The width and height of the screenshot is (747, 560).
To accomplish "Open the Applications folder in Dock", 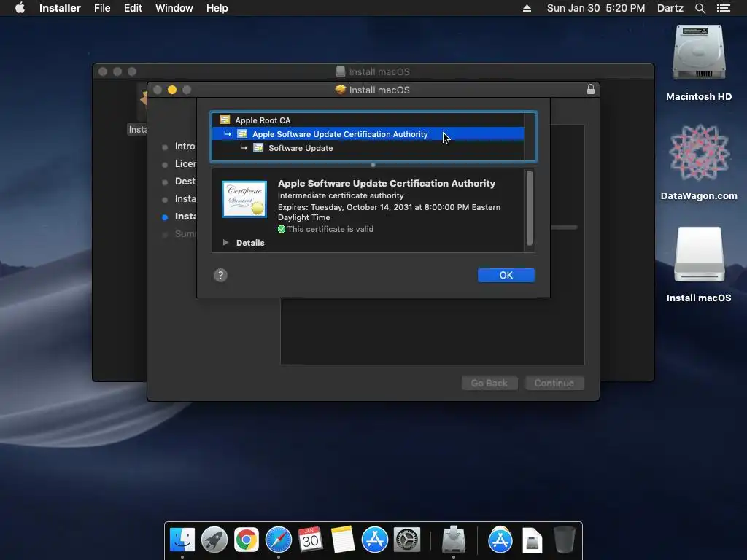I will point(500,540).
